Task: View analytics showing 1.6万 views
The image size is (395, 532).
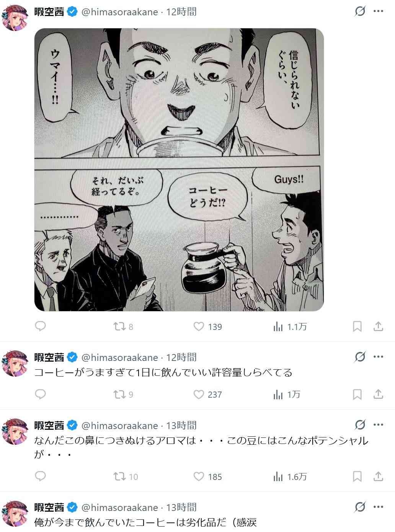Action: tap(290, 477)
